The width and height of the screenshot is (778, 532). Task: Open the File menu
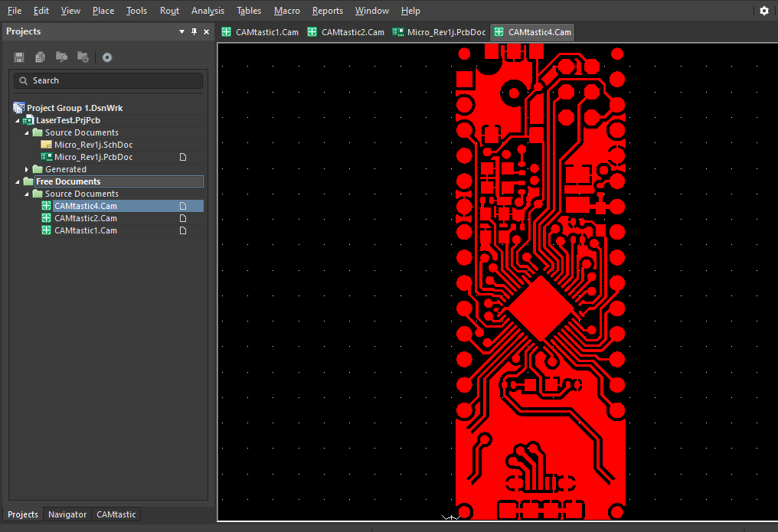click(15, 11)
